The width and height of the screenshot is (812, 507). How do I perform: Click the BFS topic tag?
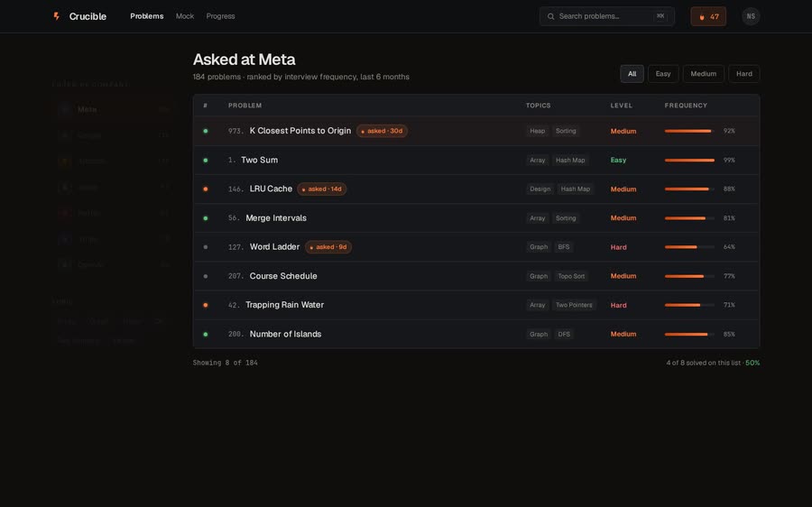tap(563, 247)
